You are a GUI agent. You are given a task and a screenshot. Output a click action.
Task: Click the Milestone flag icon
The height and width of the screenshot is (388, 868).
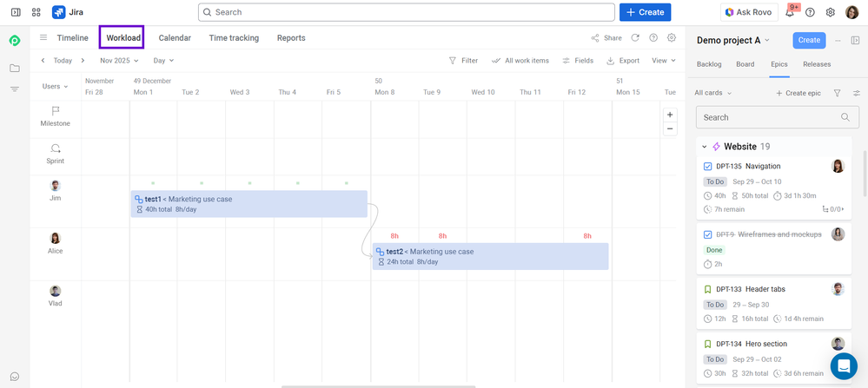click(x=56, y=111)
